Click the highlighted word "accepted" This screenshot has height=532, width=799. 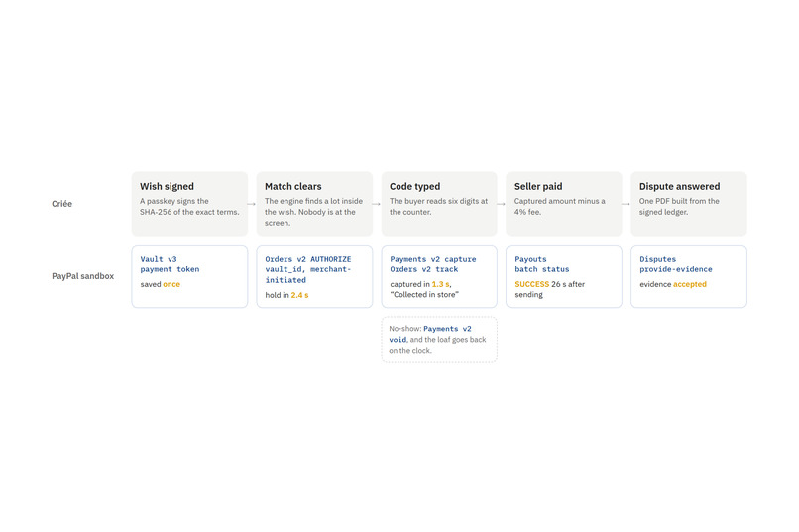point(689,284)
